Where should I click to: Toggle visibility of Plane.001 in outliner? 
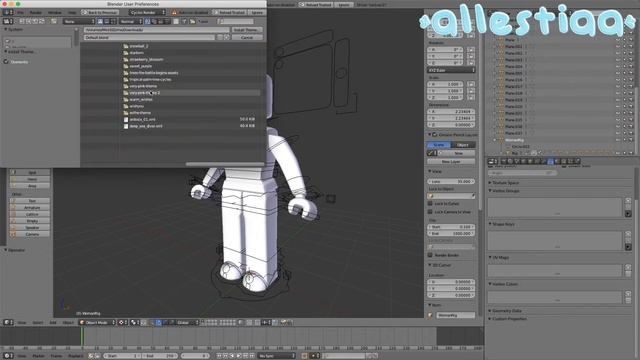coord(618,47)
